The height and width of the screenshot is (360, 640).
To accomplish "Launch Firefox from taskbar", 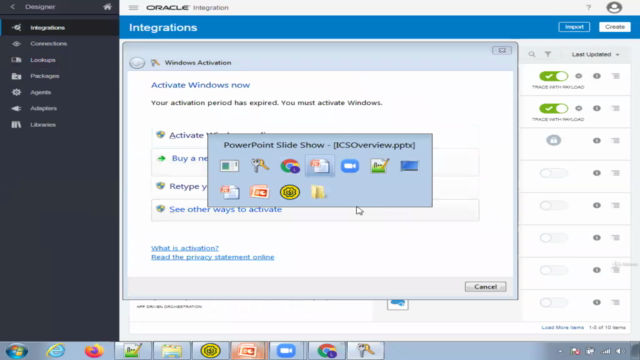I will pyautogui.click(x=94, y=351).
